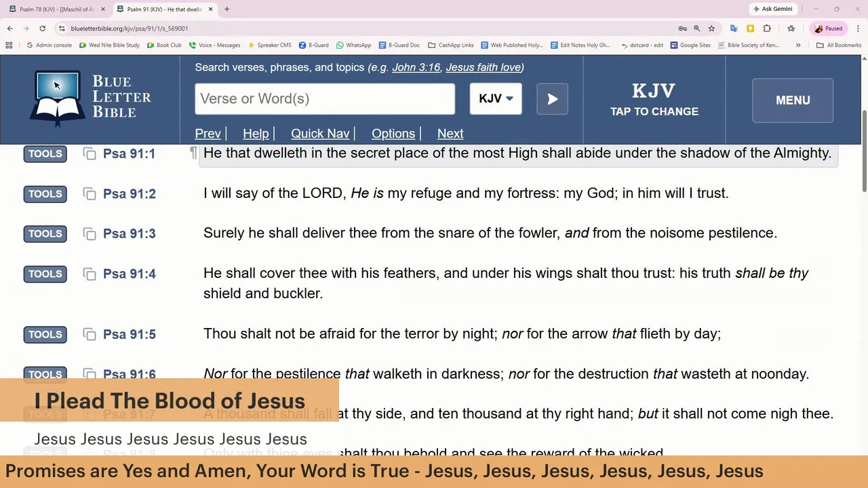Image resolution: width=868 pixels, height=488 pixels.
Task: Open the WhatsApp bookmark
Action: (353, 45)
